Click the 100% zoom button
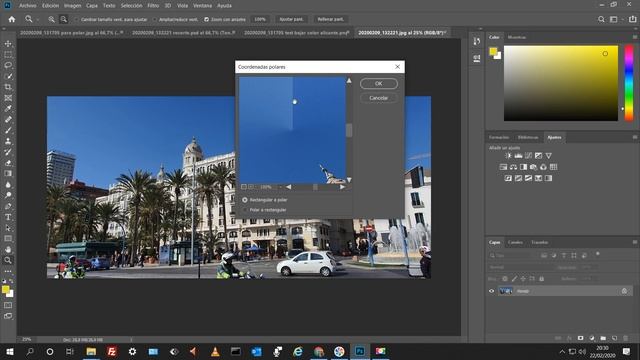Viewport: 640px width, 360px height. pos(260,19)
